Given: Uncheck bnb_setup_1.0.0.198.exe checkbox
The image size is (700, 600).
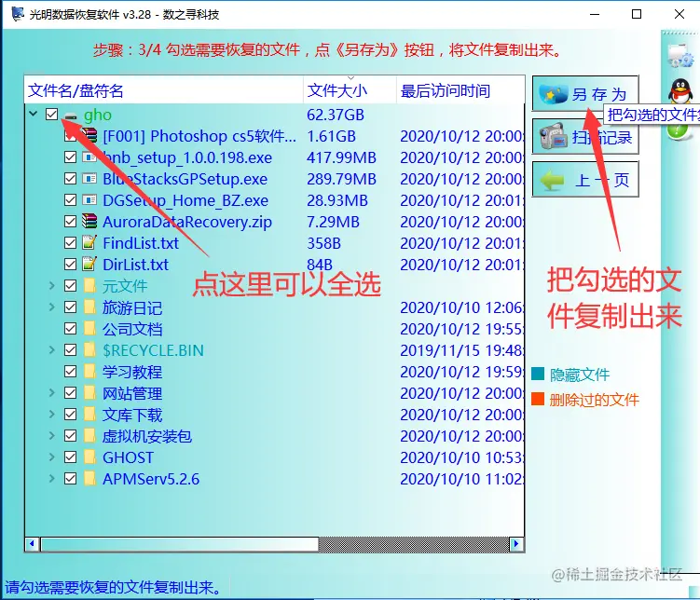Looking at the screenshot, I should pos(70,157).
